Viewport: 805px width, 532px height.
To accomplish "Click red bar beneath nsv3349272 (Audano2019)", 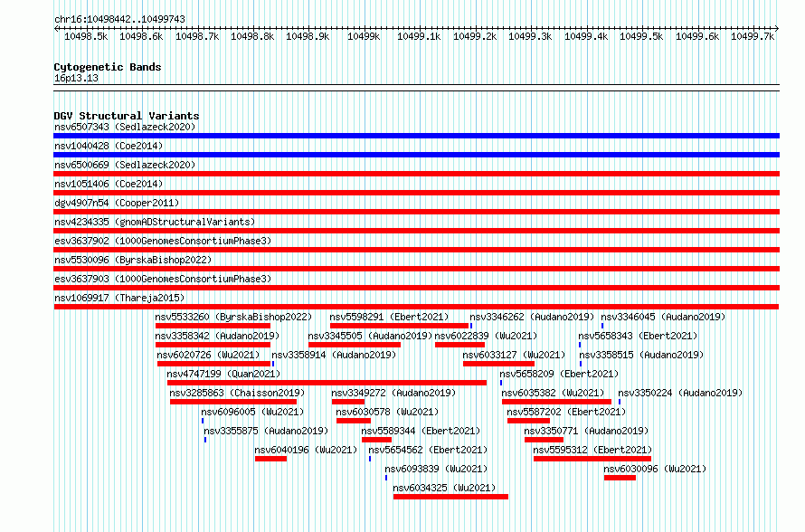I will (x=348, y=402).
